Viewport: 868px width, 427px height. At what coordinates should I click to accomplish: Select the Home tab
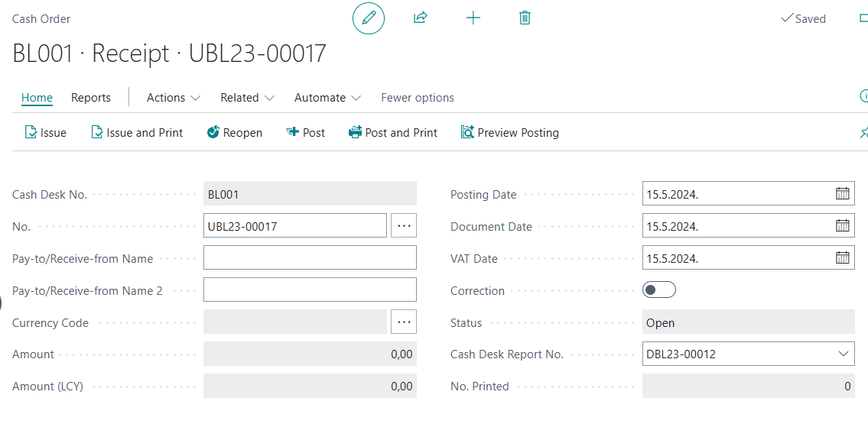[x=37, y=98]
